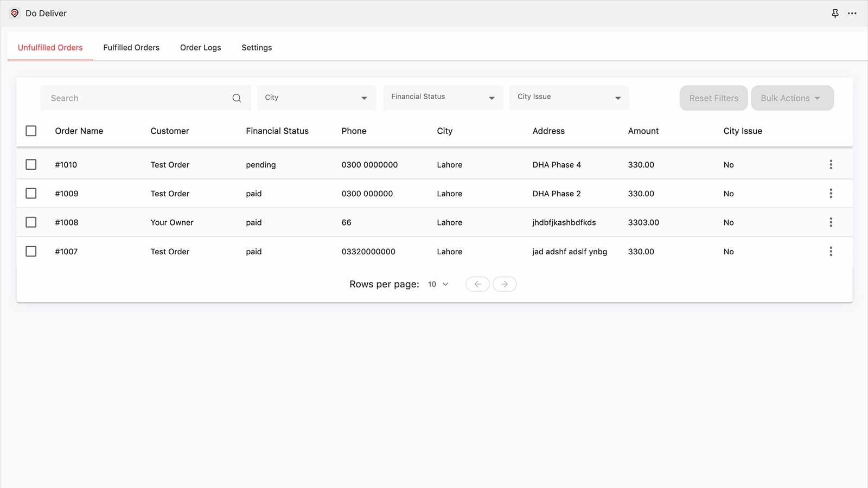
Task: Change rows per page dropdown
Action: [438, 284]
